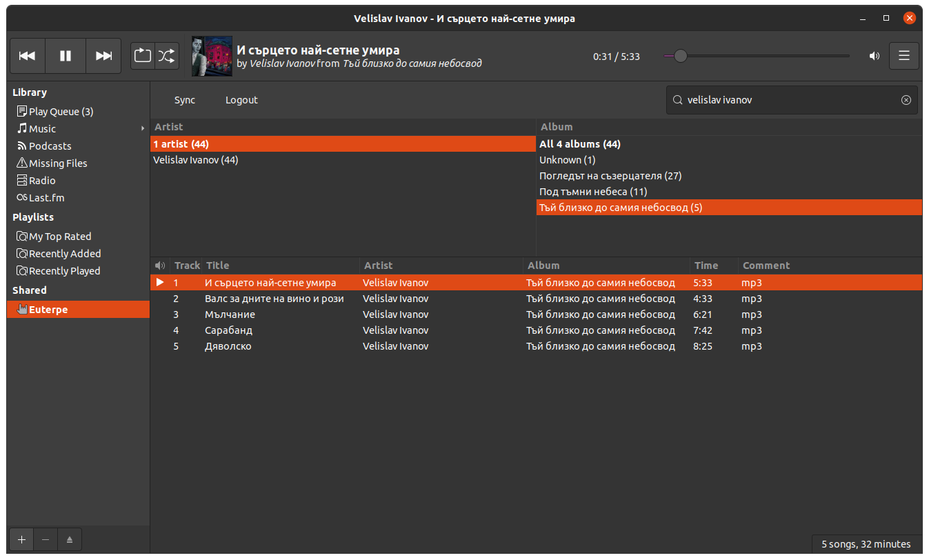Select artist Velislav Ivanov (44)
Image resolution: width=929 pixels, height=560 pixels.
(x=343, y=160)
